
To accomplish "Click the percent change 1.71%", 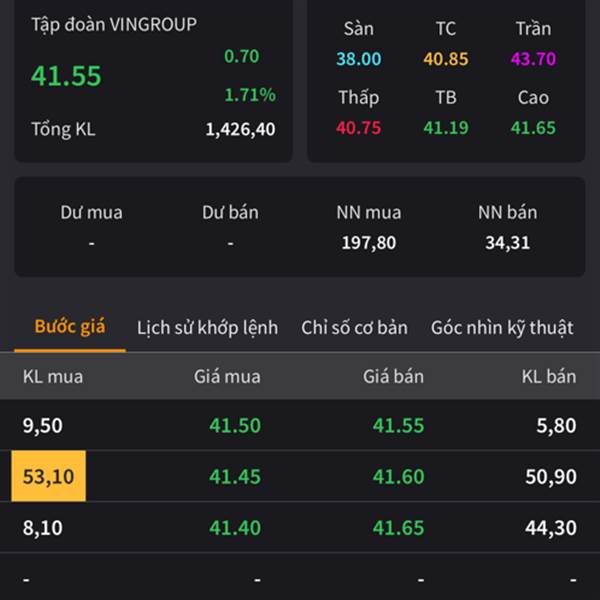I will click(x=250, y=95).
